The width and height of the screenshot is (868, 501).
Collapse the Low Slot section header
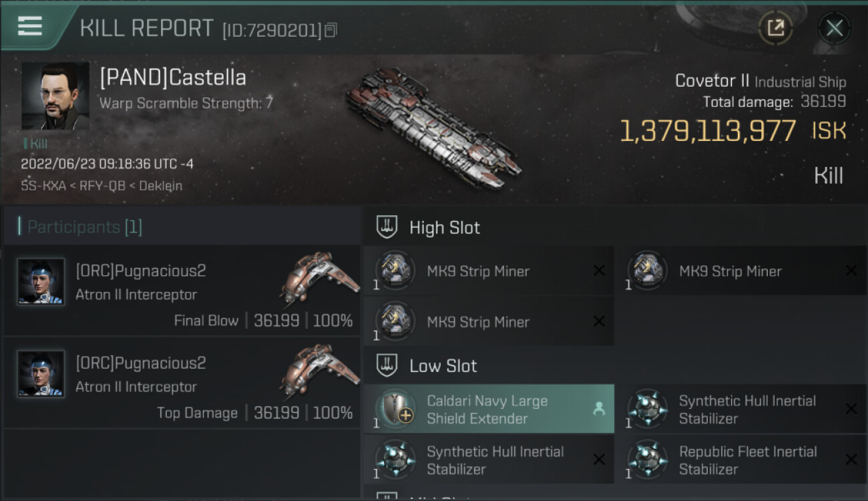tap(443, 366)
